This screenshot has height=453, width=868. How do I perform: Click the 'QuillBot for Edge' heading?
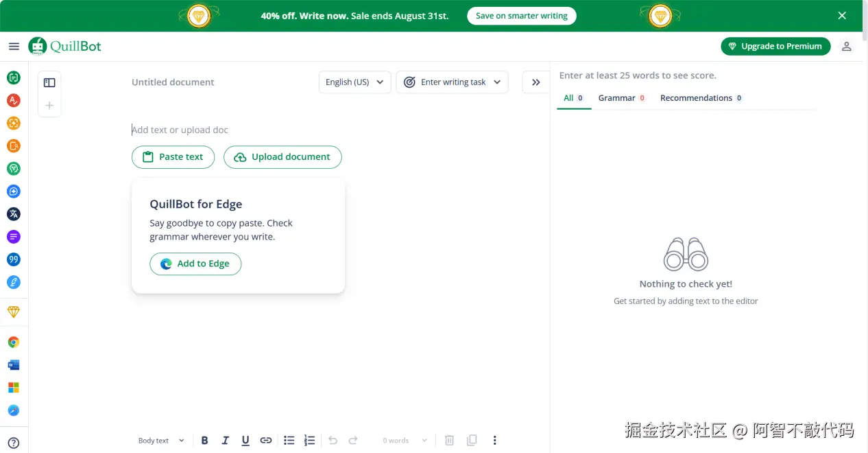[196, 204]
